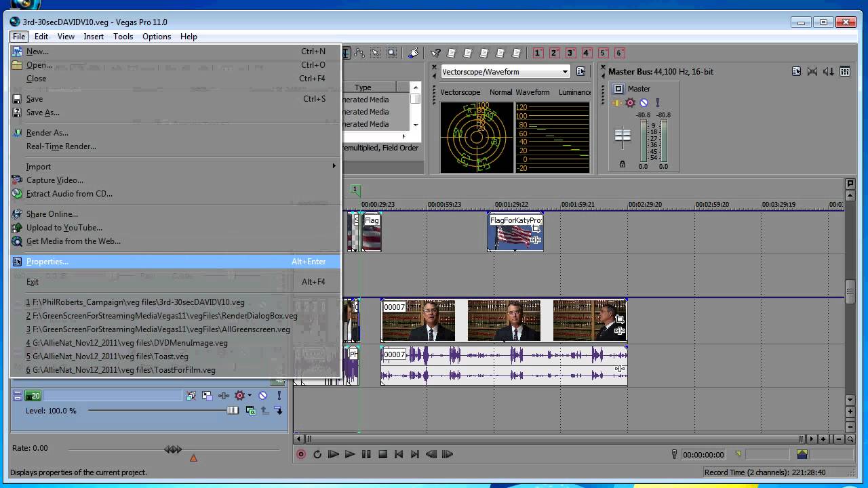Click the microphone icon beside timecode
The height and width of the screenshot is (488, 868).
tap(674, 454)
